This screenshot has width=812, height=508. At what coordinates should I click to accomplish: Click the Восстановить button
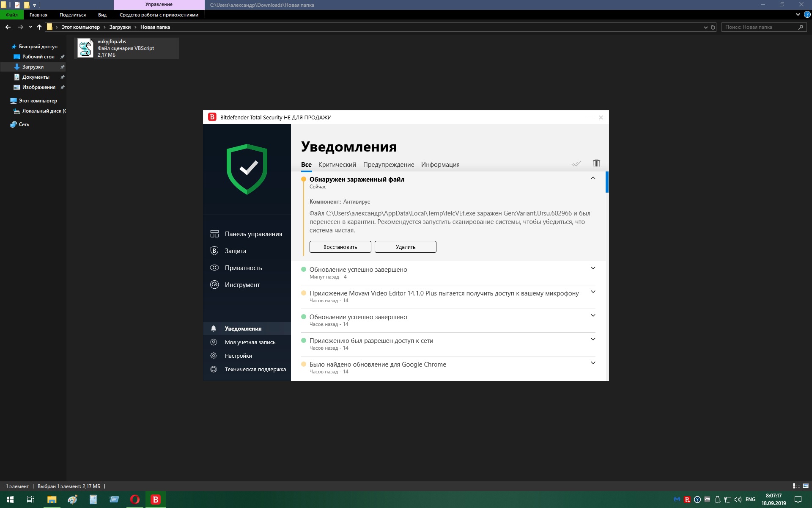pyautogui.click(x=340, y=247)
